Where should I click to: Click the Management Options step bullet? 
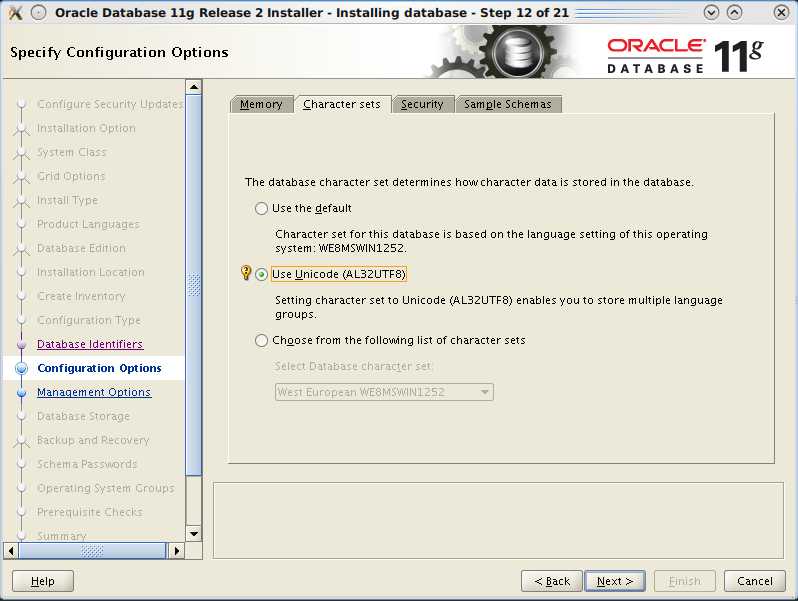[x=21, y=393]
